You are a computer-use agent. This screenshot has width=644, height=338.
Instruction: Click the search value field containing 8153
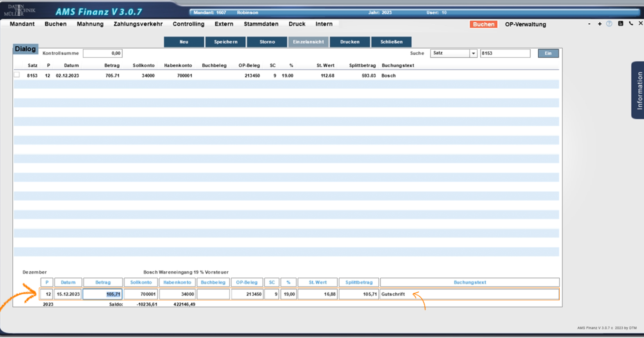pos(505,53)
